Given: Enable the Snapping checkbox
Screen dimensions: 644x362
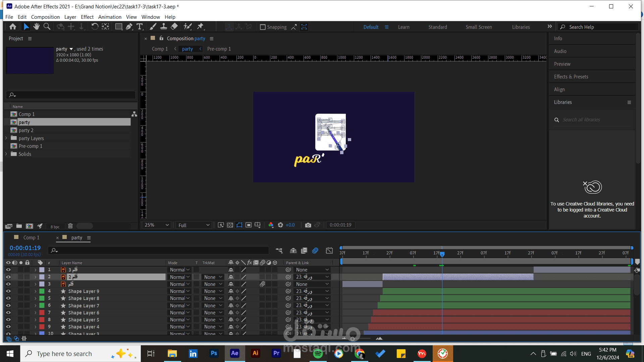Looking at the screenshot, I should (x=263, y=27).
